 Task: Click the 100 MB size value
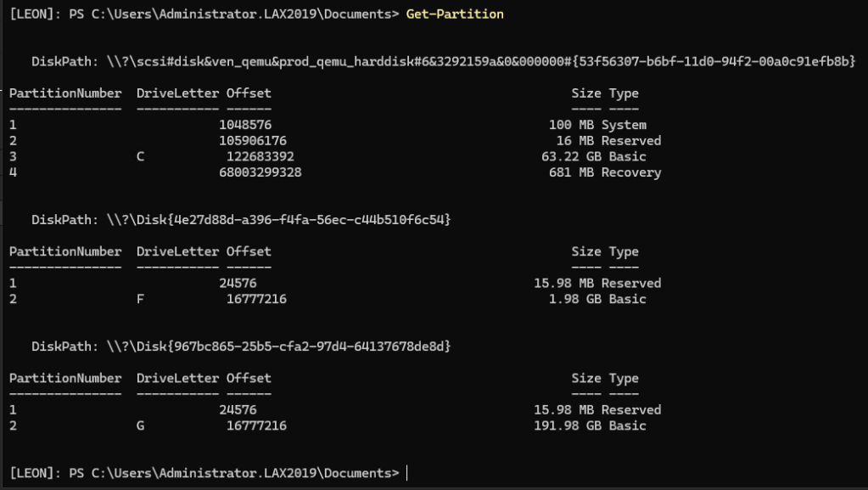pos(572,126)
